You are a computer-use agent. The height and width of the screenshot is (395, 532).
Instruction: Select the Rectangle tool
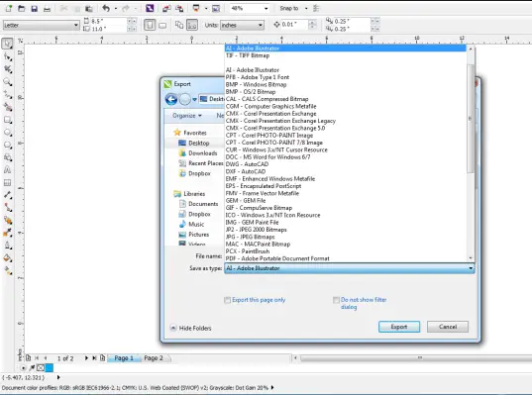coord(8,120)
